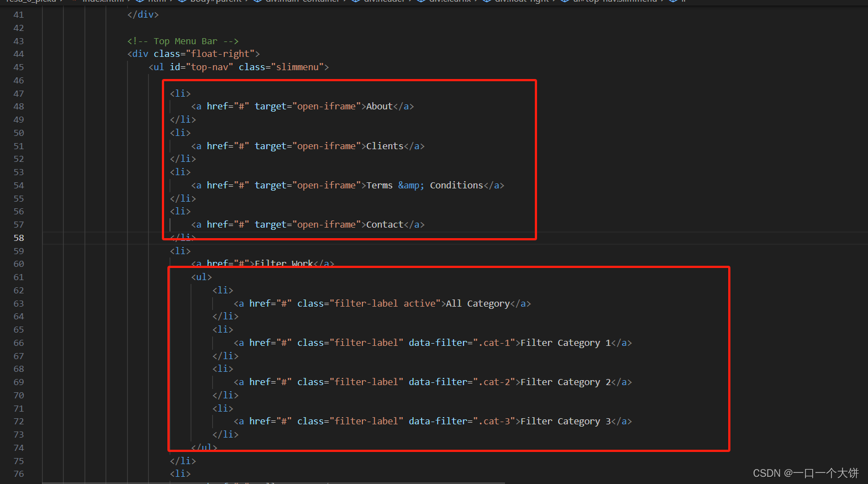Screen dimensions: 868x484
Task: Click the </li> tag on line 49
Action: point(183,119)
